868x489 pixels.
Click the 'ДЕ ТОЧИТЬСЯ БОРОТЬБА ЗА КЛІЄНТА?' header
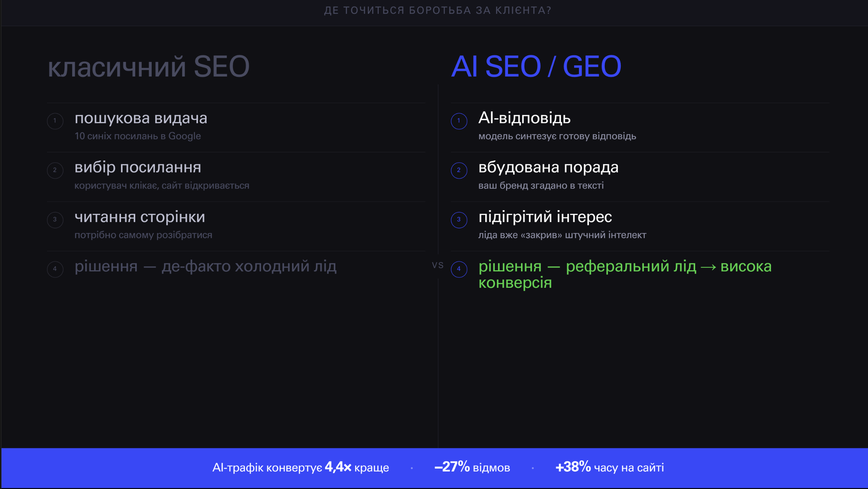click(437, 10)
